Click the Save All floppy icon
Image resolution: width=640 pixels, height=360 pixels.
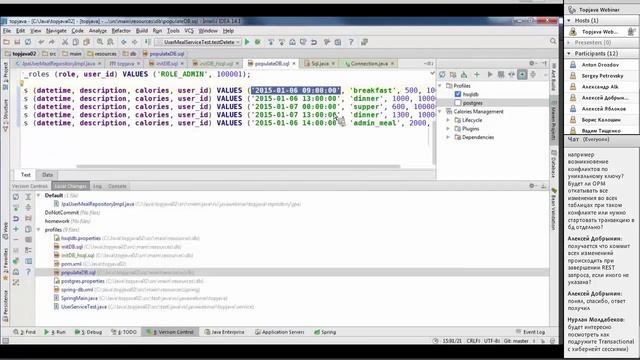pyautogui.click(x=17, y=42)
